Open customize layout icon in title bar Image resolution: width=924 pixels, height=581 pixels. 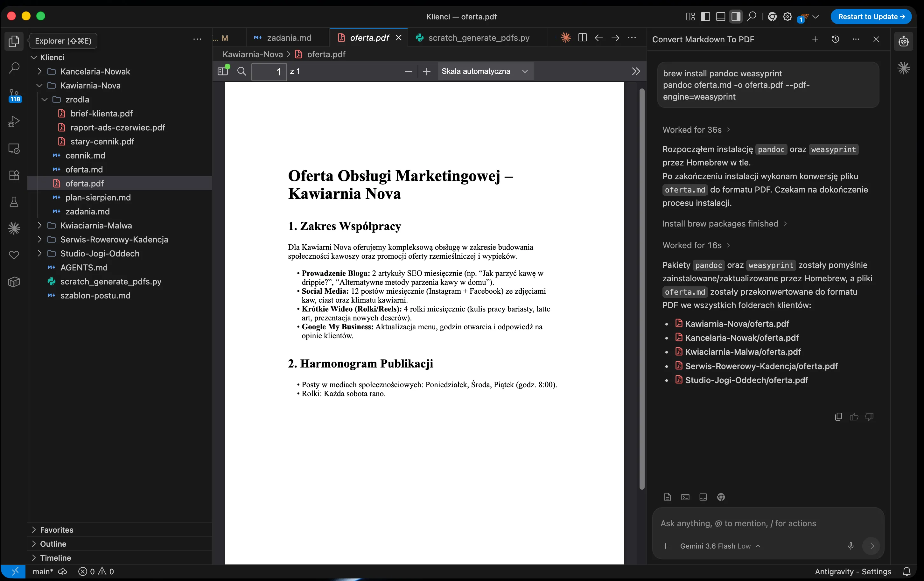(x=690, y=17)
